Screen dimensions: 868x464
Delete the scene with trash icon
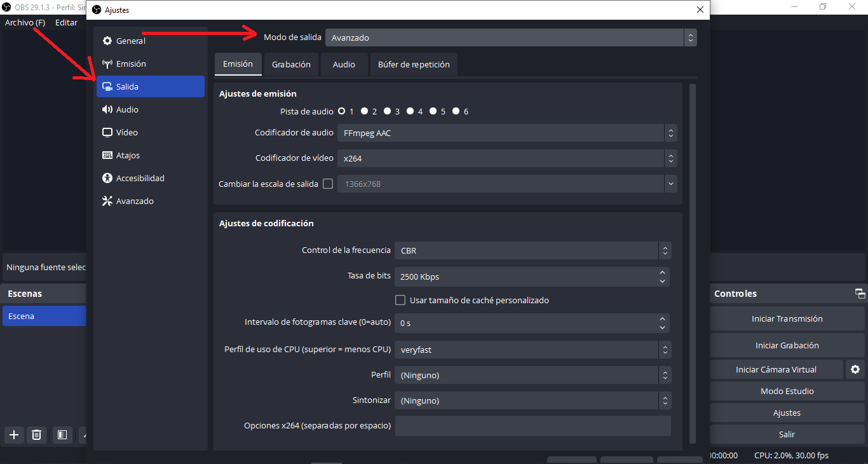(x=37, y=435)
